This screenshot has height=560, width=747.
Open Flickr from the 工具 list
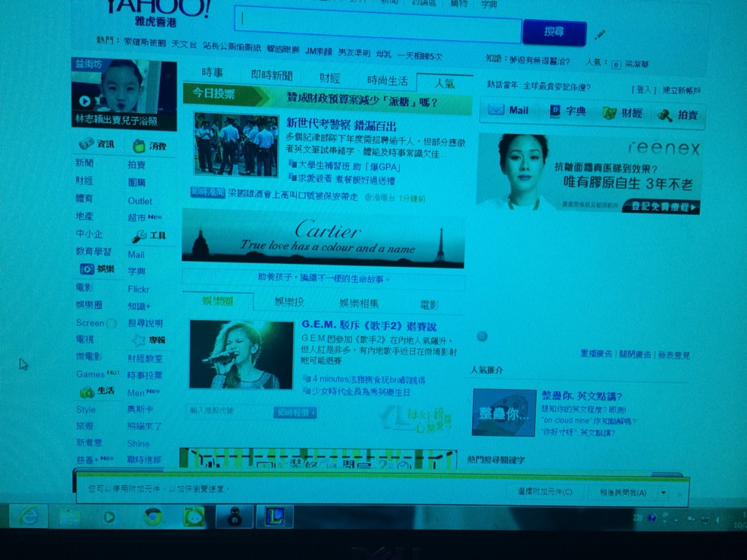pyautogui.click(x=138, y=289)
